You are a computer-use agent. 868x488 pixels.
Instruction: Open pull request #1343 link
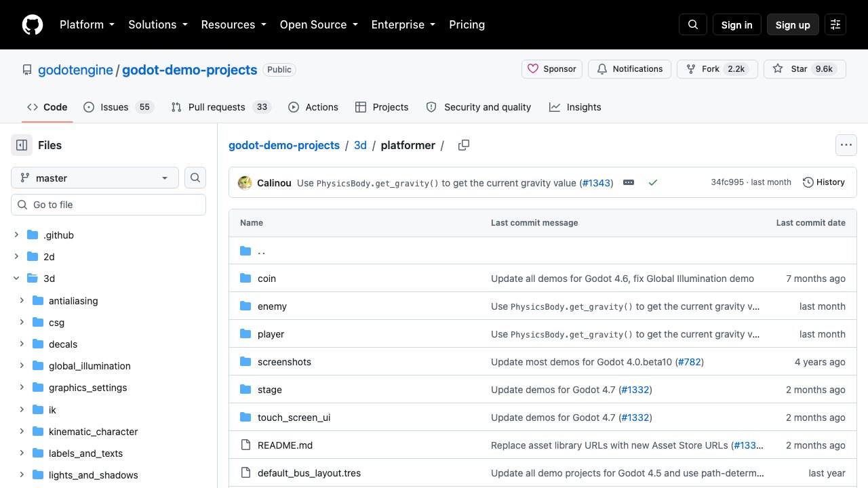pos(597,183)
